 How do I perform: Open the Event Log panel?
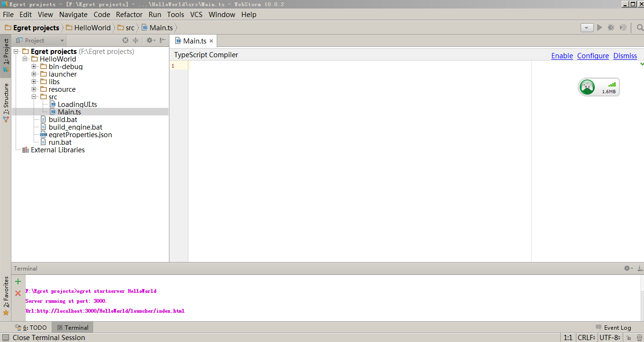[613, 327]
